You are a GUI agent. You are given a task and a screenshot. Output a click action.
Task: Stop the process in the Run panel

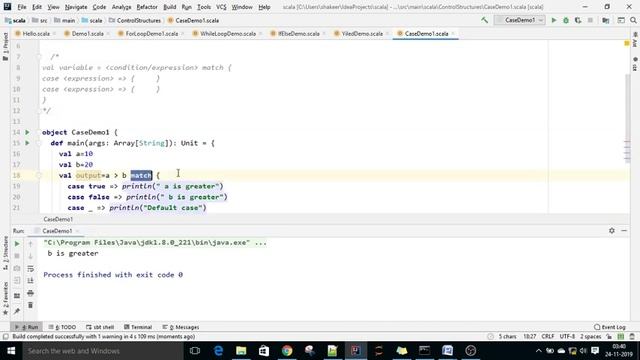coord(17,256)
